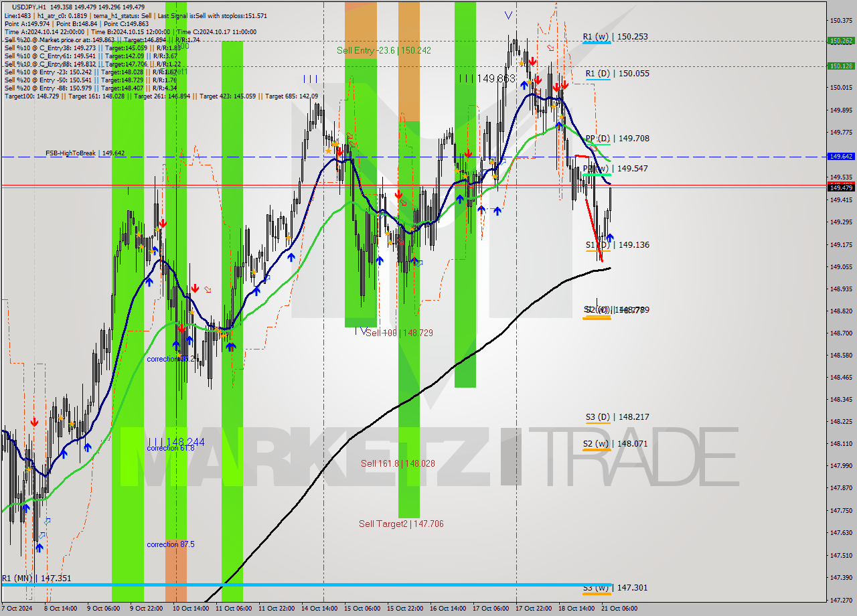
Task: Select the blue 149.642 price-axis tag
Action: [841, 157]
